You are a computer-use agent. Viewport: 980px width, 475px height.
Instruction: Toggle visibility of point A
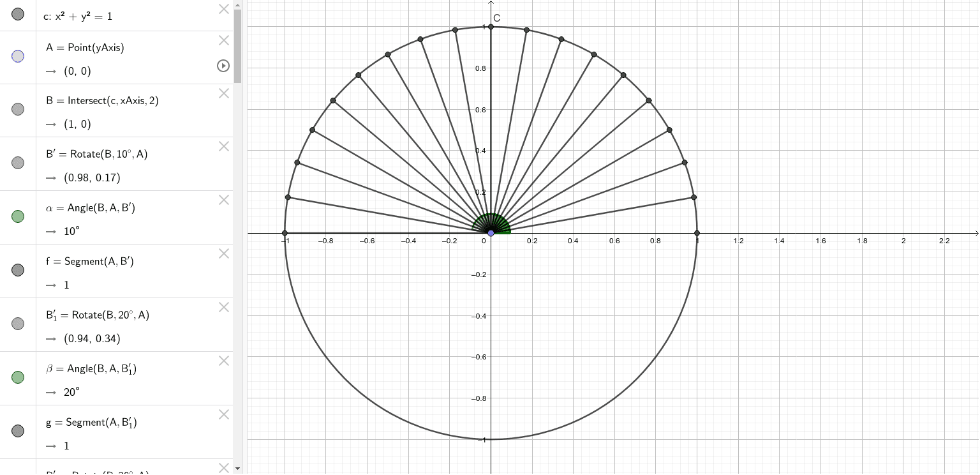[18, 56]
